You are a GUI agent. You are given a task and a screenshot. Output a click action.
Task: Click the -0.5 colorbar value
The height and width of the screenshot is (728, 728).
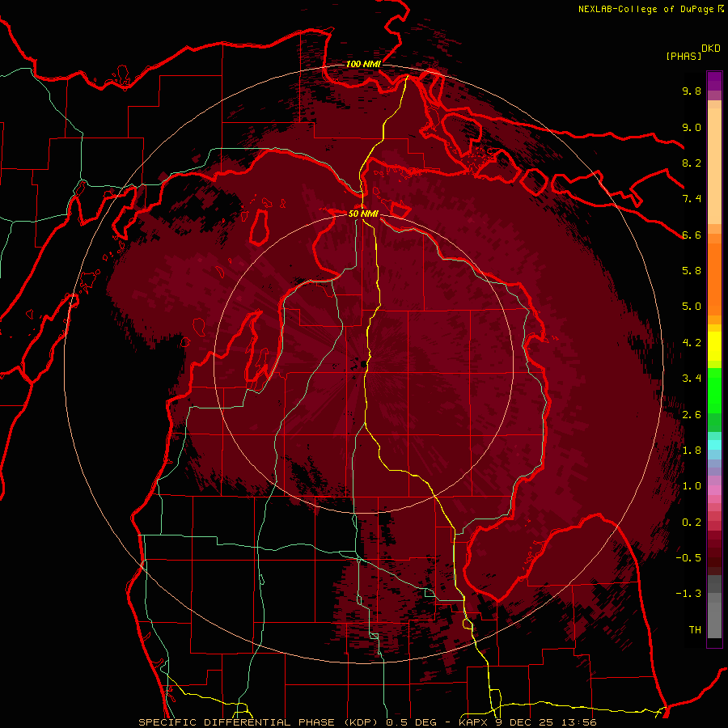coord(688,558)
